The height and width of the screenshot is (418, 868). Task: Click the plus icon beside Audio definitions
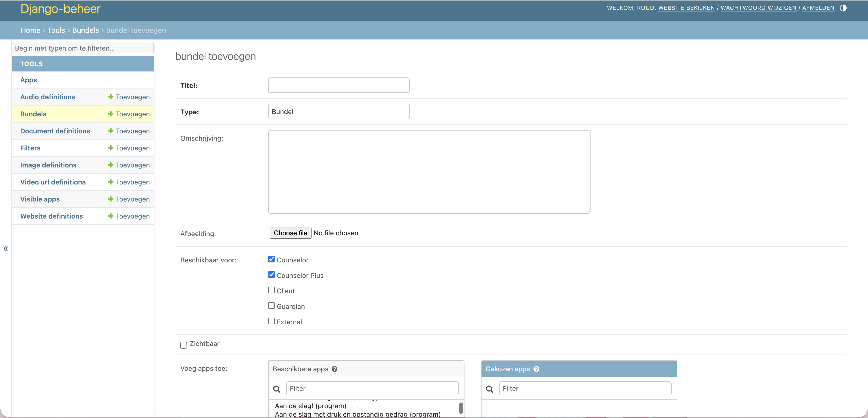(111, 97)
